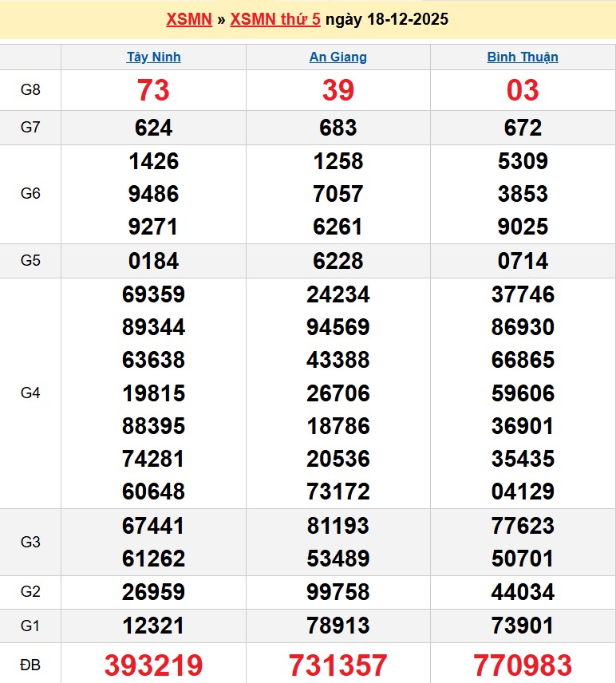This screenshot has height=683, width=616.
Task: Click An Giang G1 number 78913
Action: click(x=338, y=626)
